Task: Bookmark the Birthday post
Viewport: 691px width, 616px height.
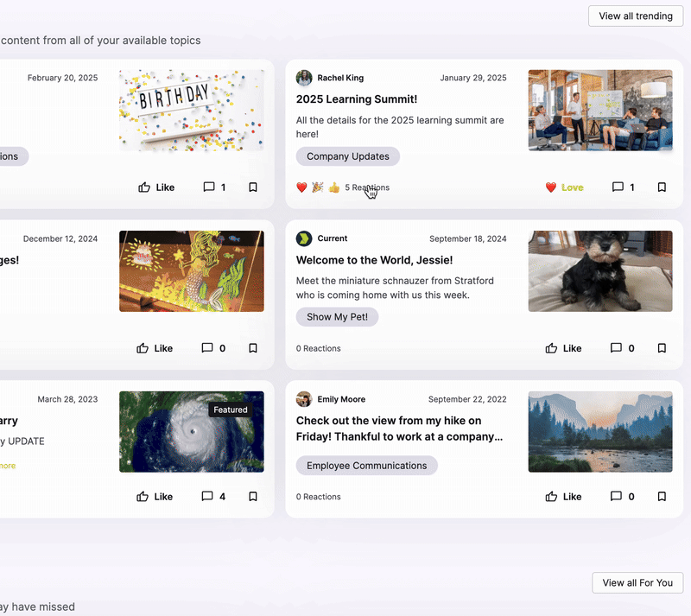Action: tap(253, 187)
